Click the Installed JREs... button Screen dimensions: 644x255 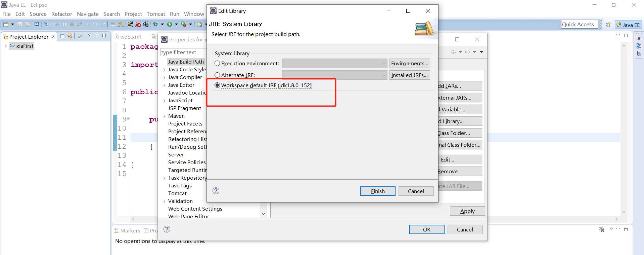pos(410,75)
